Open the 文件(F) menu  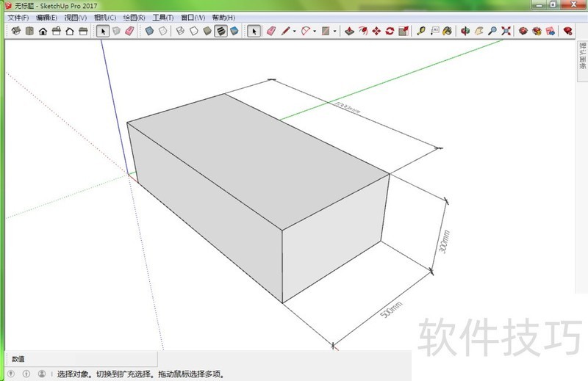pyautogui.click(x=18, y=18)
